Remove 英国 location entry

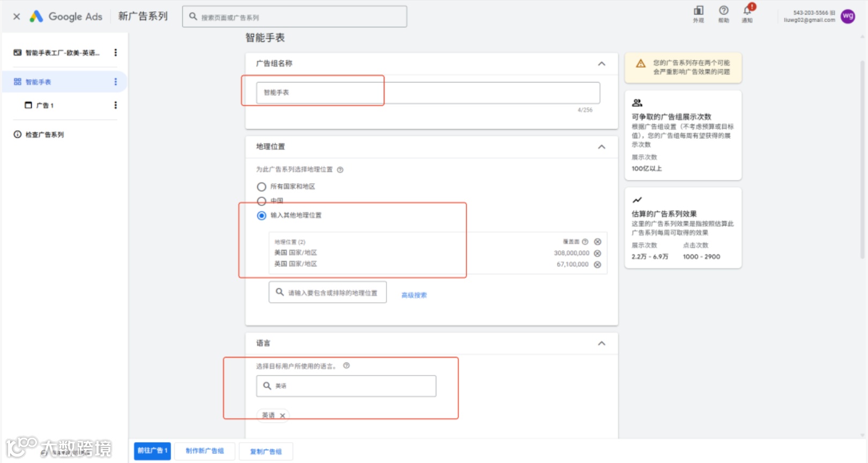click(598, 264)
